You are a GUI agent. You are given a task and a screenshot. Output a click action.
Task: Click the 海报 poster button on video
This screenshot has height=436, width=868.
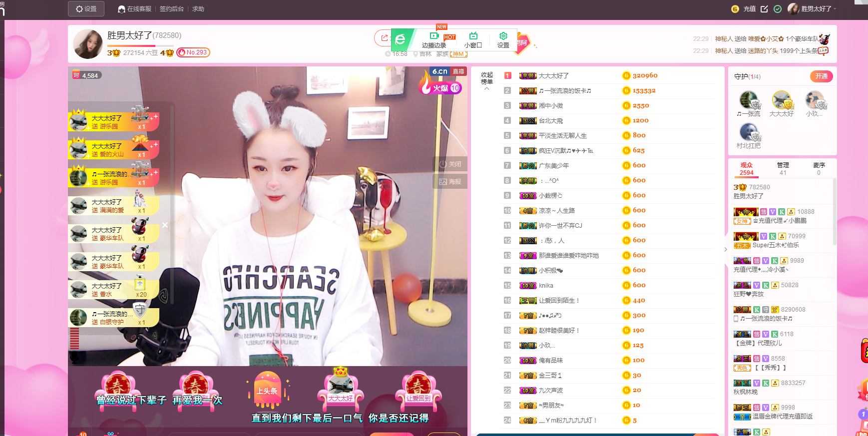(x=450, y=181)
